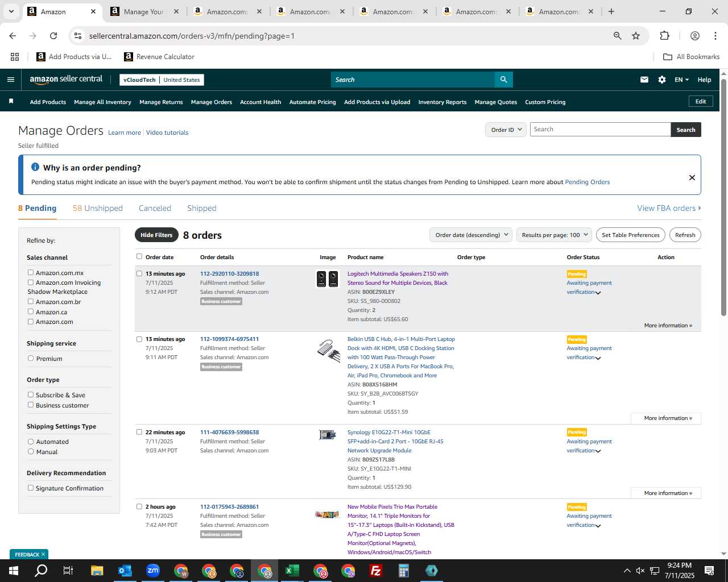Screen dimensions: 728x582
Task: Switch to the Canceled tab
Action: tap(155, 208)
